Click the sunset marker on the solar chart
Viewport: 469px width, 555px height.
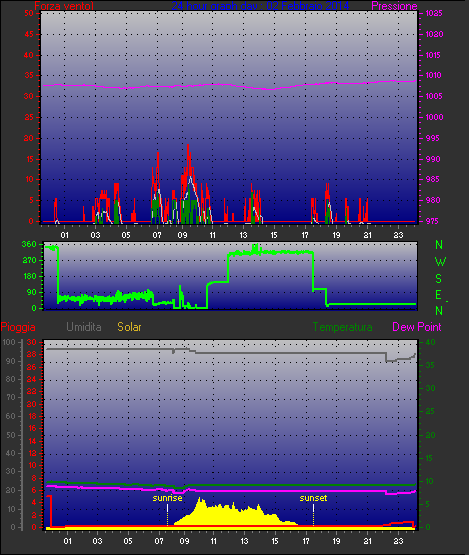point(313,498)
